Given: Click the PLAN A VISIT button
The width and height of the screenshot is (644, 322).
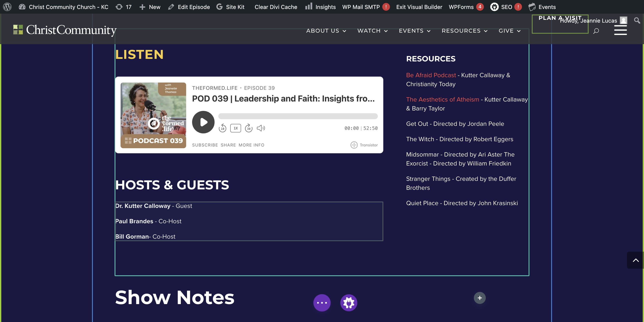Looking at the screenshot, I should pyautogui.click(x=560, y=24).
